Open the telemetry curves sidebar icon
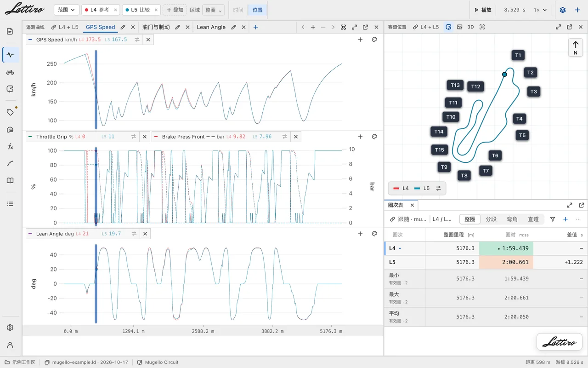This screenshot has height=368, width=588. [x=10, y=55]
